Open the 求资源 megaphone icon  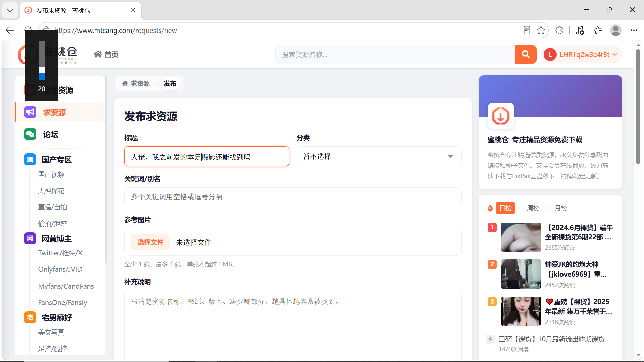click(30, 112)
